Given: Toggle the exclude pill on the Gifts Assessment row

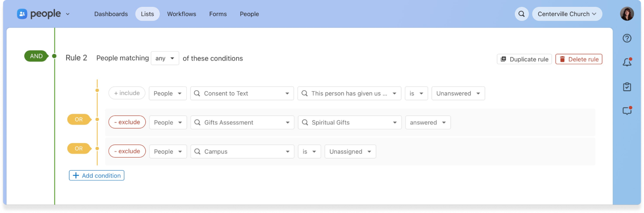Looking at the screenshot, I should (x=127, y=122).
